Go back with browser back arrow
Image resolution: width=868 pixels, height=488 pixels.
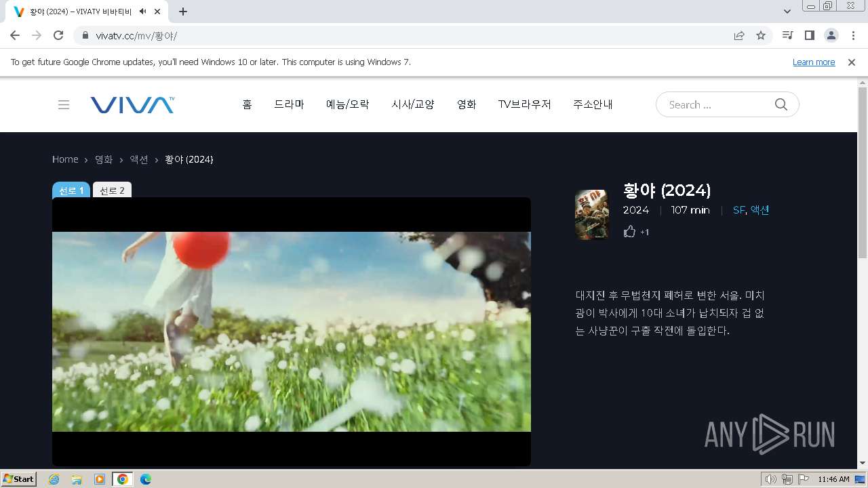15,35
